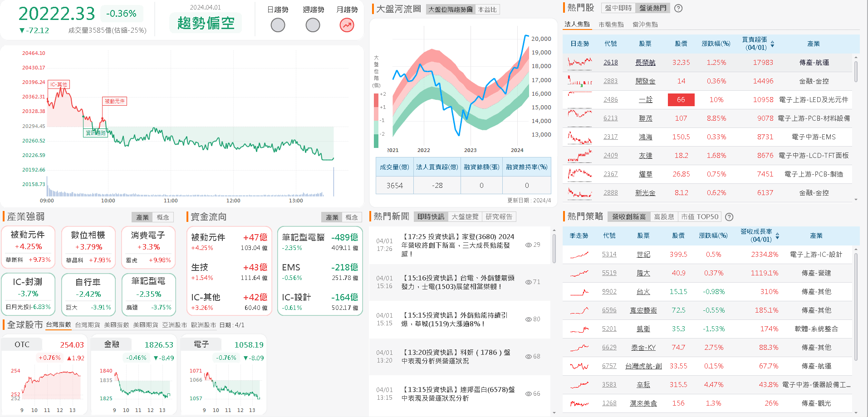Viewport: 868px width, 417px height.
Task: Sort by 營收成長率 column arrows
Action: [x=777, y=236]
